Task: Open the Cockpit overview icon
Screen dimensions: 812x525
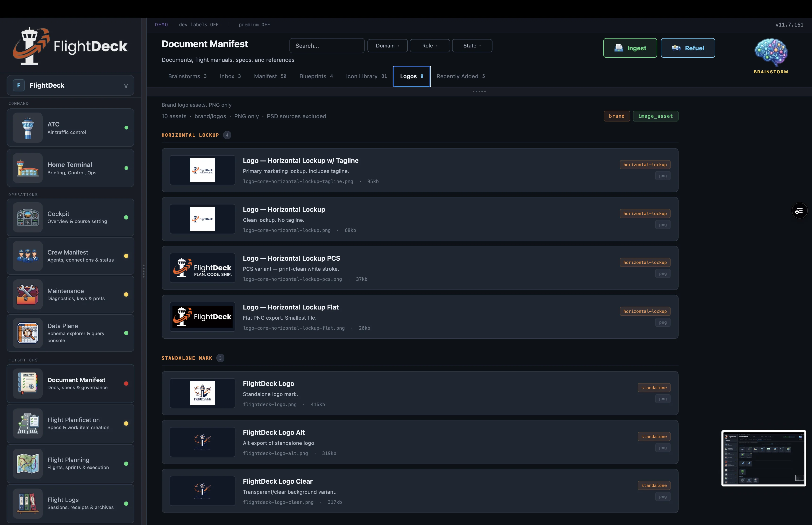Action: coord(27,217)
